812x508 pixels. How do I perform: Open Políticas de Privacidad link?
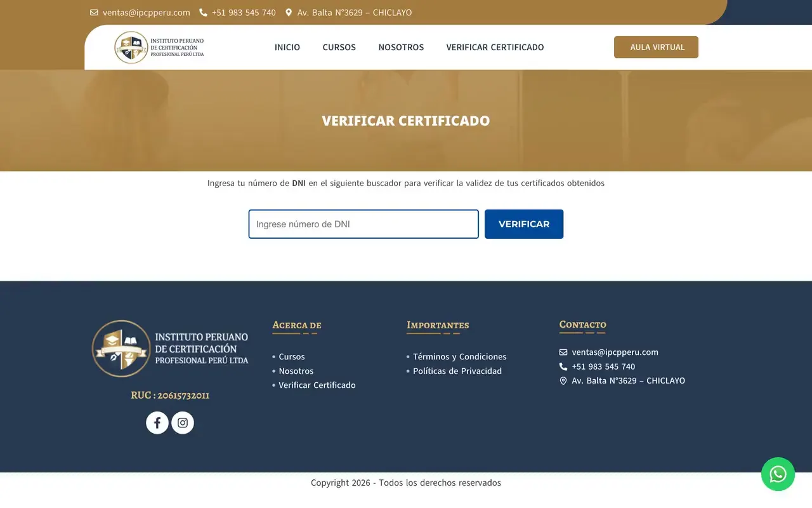457,371
